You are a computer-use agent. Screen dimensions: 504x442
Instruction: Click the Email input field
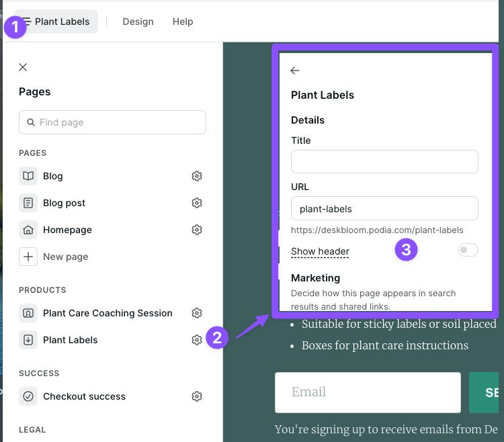[368, 392]
